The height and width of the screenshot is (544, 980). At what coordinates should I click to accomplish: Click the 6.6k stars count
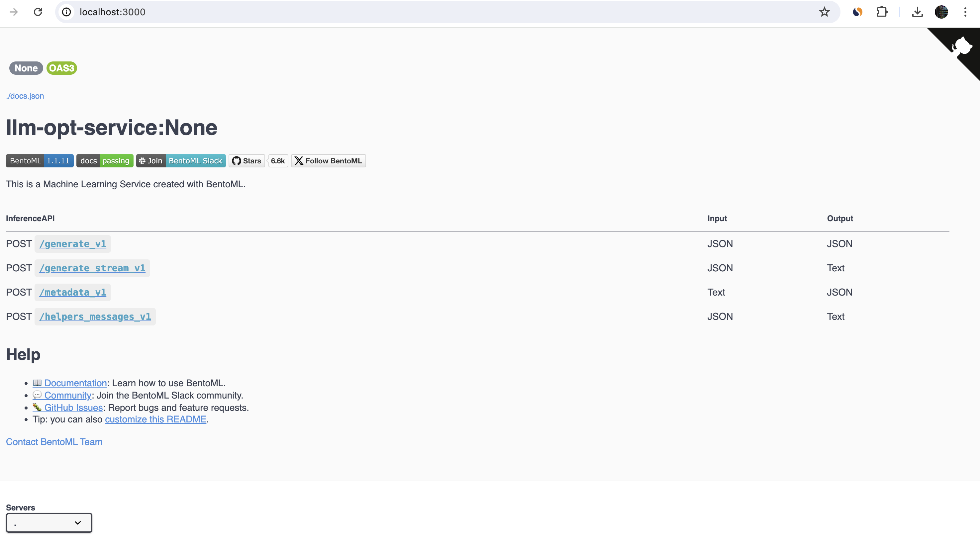278,160
